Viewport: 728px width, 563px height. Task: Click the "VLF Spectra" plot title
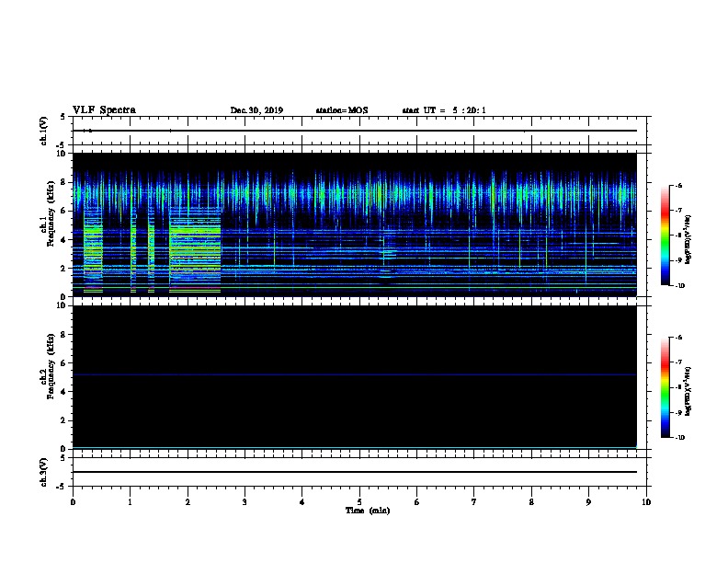104,110
